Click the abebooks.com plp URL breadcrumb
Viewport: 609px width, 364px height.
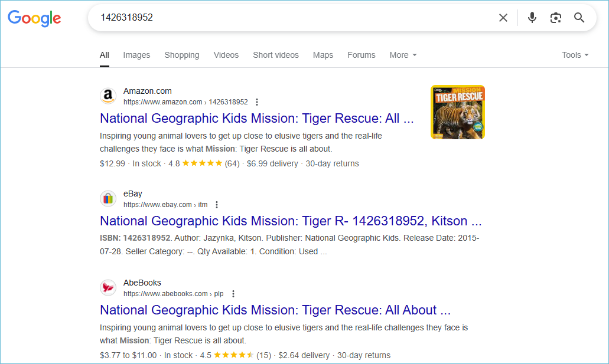pyautogui.click(x=173, y=294)
